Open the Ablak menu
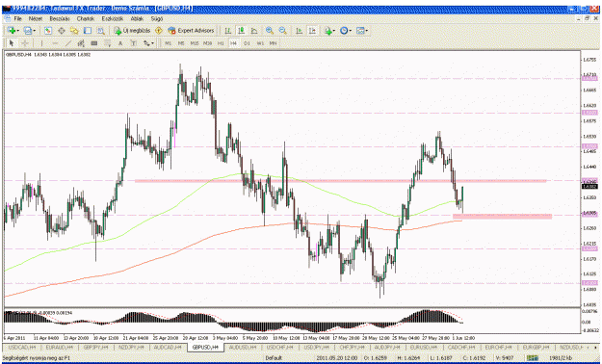Viewport: 602px width, 364px height. point(137,18)
